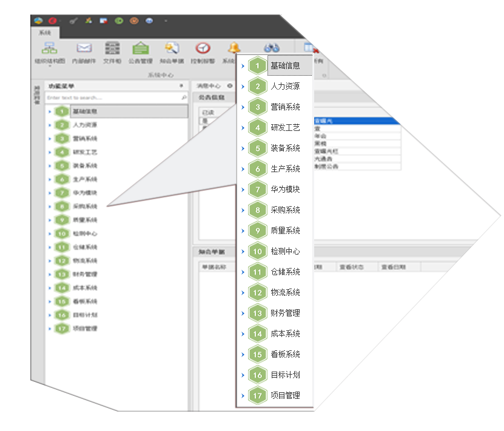The image size is (504, 431).
Task: Open 公告管理 in the ribbon
Action: click(141, 48)
